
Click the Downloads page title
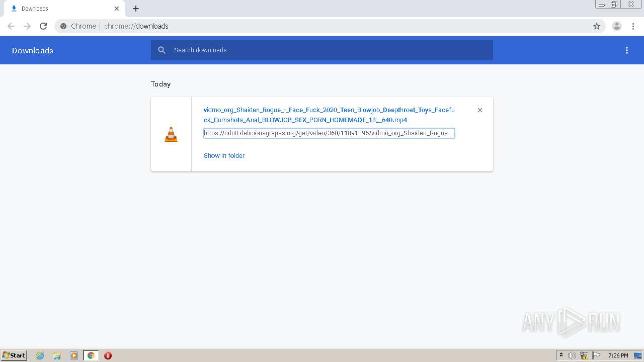coord(33,50)
